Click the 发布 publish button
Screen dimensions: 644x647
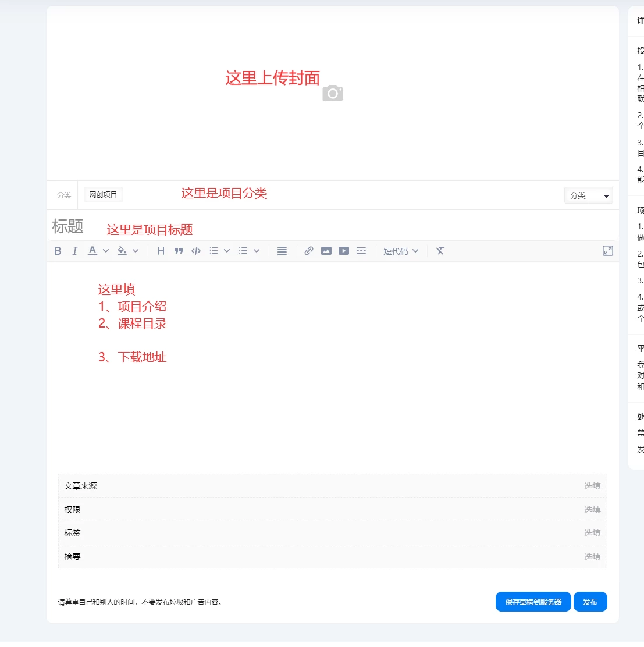pyautogui.click(x=590, y=602)
